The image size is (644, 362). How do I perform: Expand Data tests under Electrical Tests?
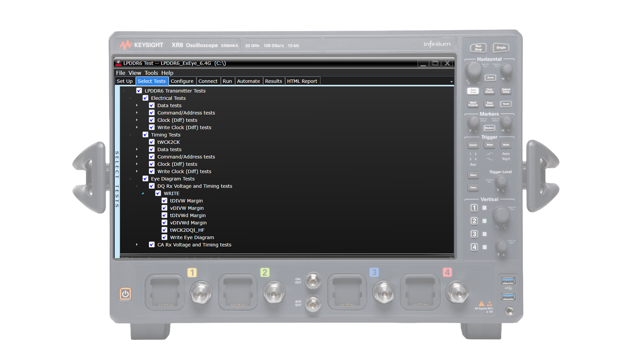[136, 105]
